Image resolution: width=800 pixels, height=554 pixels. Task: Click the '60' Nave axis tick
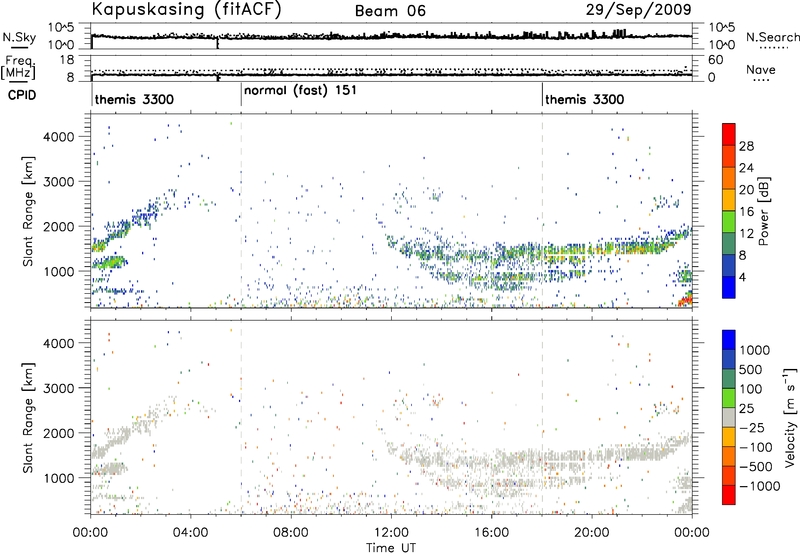coord(715,60)
